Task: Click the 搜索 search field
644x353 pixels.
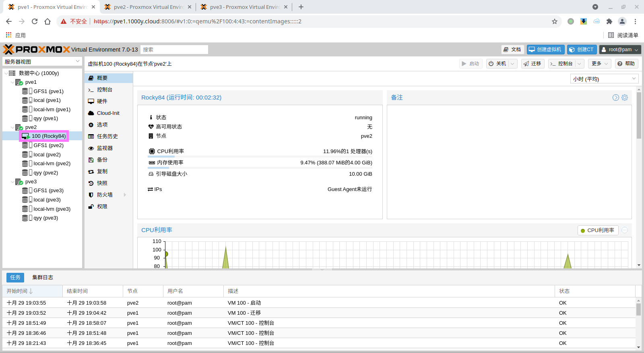Action: (x=174, y=50)
